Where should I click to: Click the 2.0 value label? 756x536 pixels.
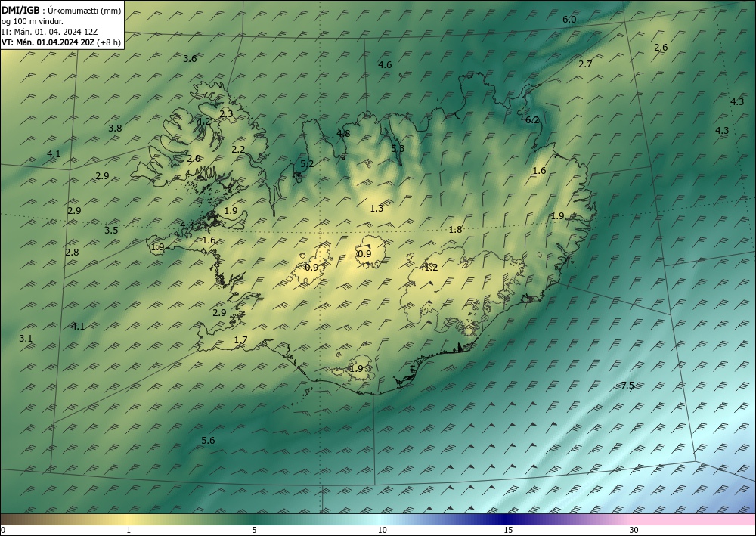point(194,159)
